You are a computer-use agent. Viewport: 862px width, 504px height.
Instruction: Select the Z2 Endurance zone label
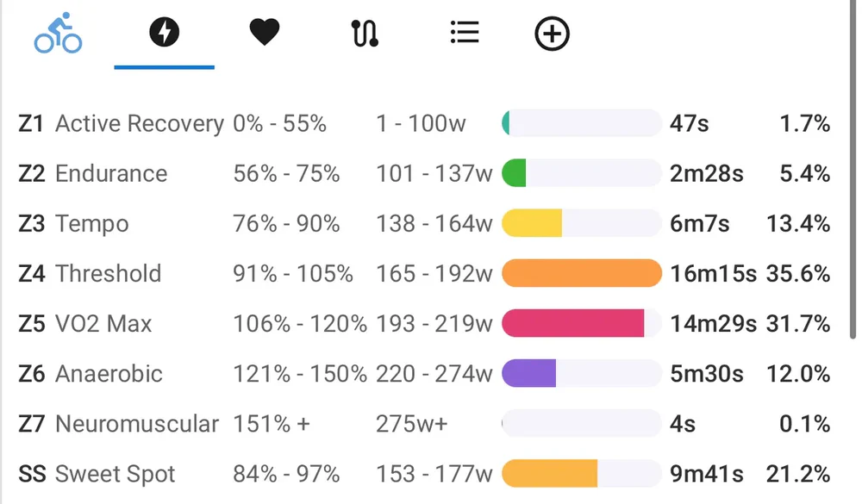click(111, 174)
